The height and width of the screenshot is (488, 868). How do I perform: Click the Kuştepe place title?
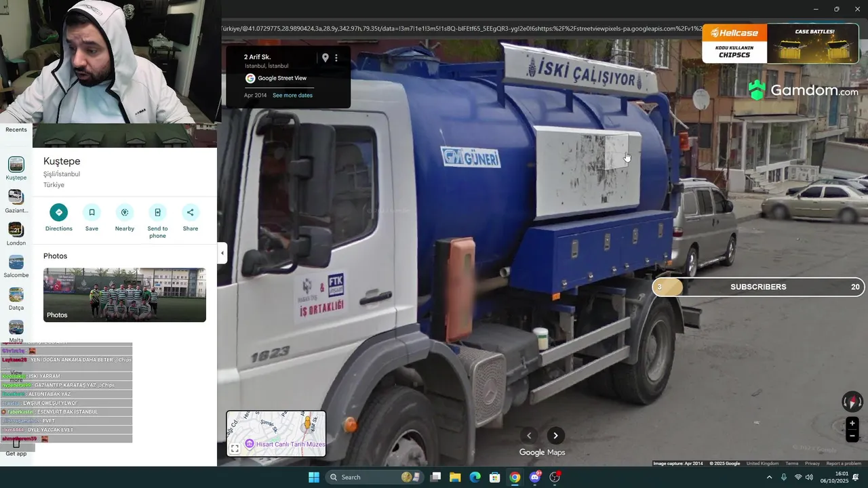click(x=62, y=161)
